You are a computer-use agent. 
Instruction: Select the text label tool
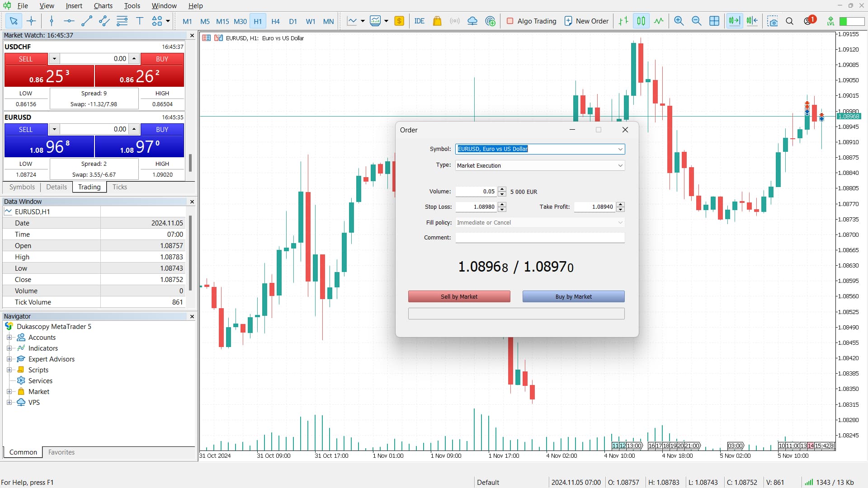point(140,21)
